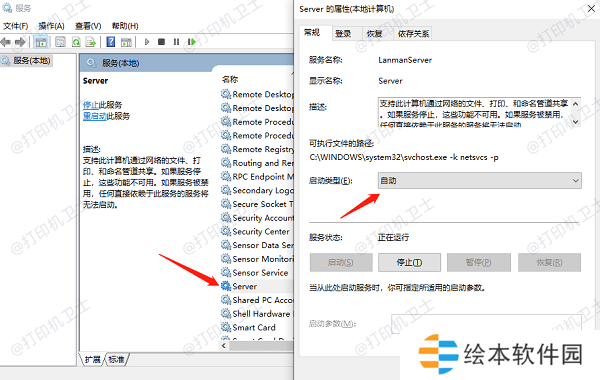Switch to the 恢复 tab
Image resolution: width=600 pixels, height=380 pixels.
tap(375, 34)
